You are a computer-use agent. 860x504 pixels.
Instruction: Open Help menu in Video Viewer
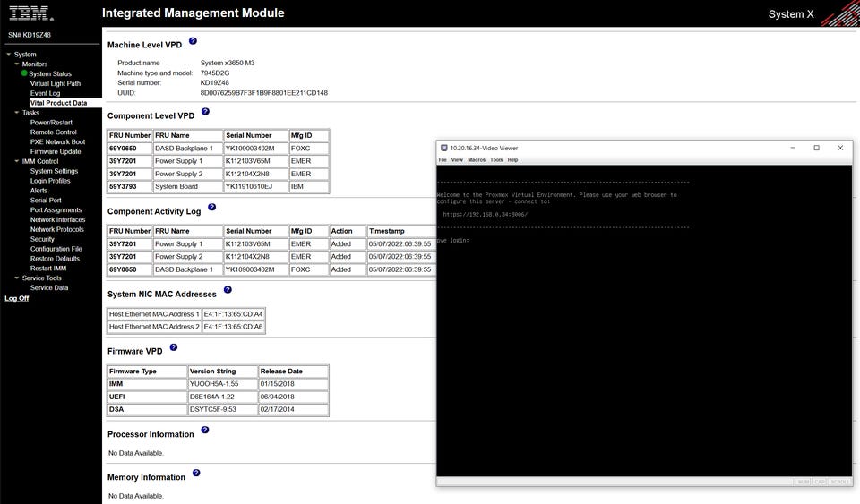[x=512, y=160]
